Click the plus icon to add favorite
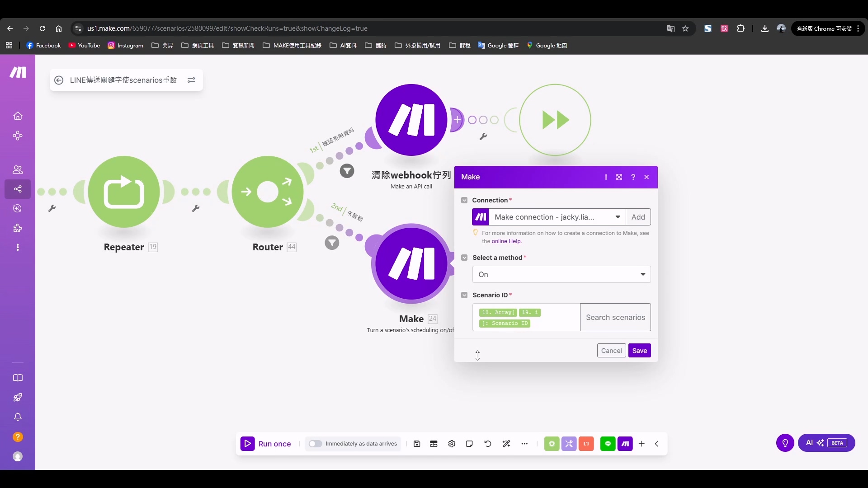The image size is (868, 488). point(642,444)
